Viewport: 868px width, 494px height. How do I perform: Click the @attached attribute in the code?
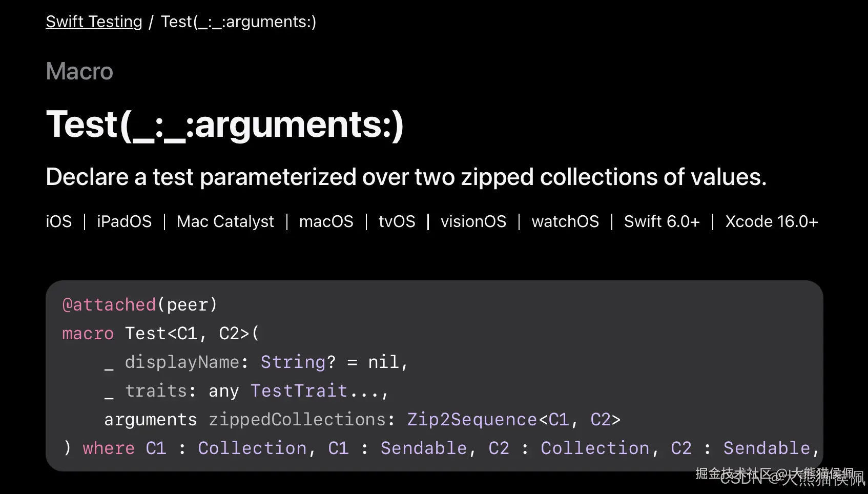(x=109, y=305)
